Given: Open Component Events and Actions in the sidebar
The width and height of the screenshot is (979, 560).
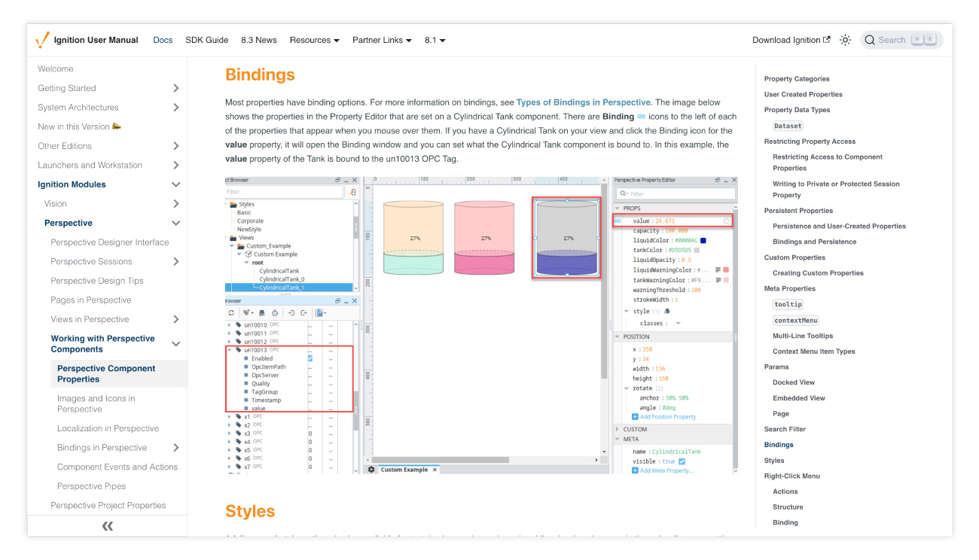Looking at the screenshot, I should click(117, 467).
